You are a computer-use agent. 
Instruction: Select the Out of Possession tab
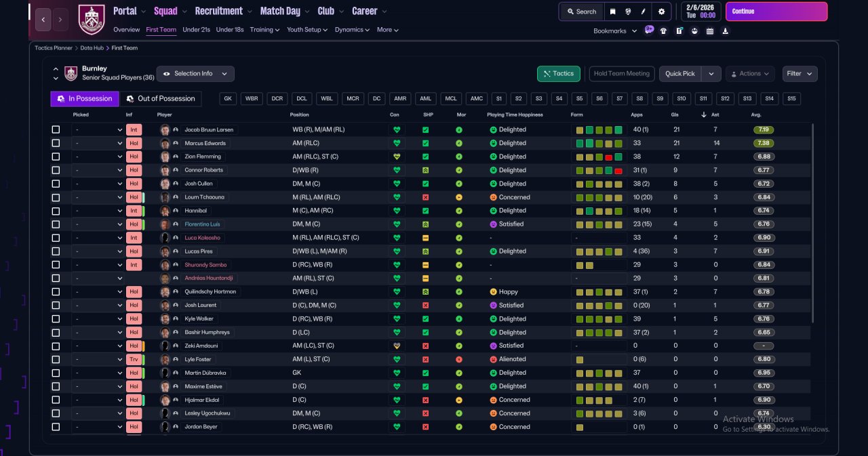(161, 99)
